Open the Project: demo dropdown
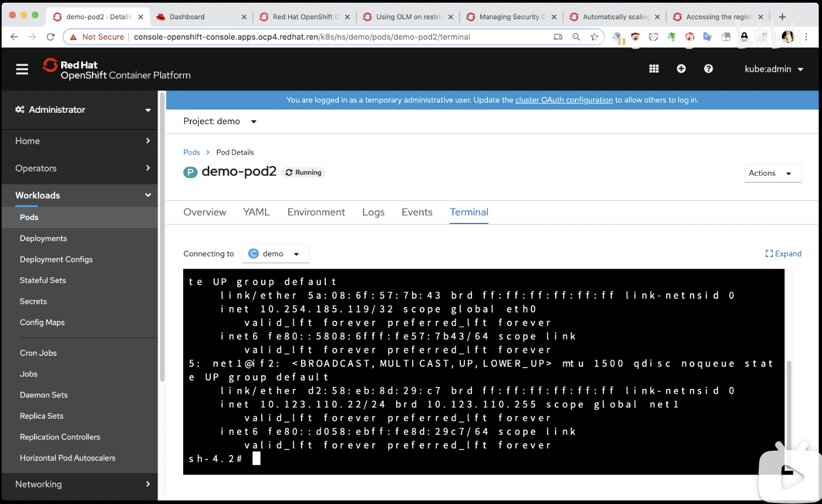This screenshot has height=504, width=822. point(220,122)
